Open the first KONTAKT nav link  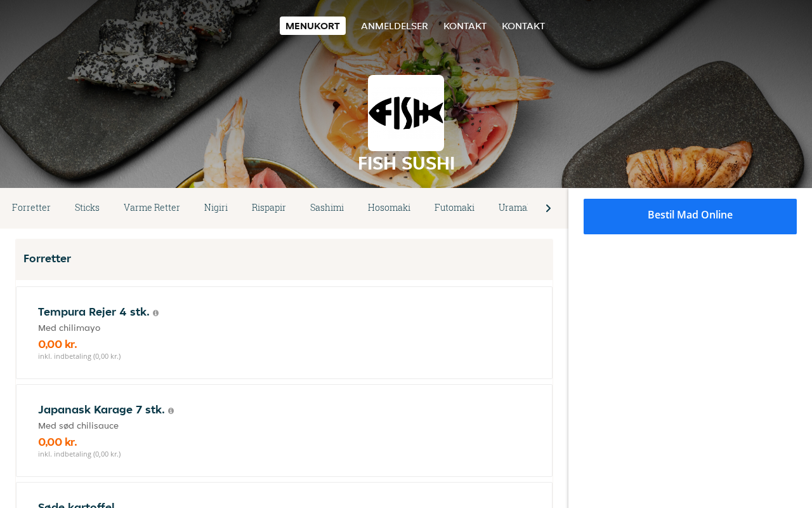465,26
